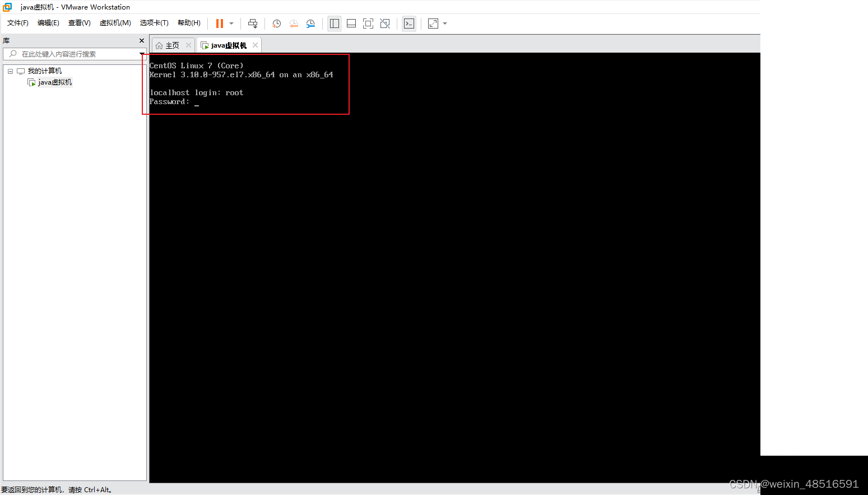This screenshot has width=868, height=495.
Task: Click the stretch guest display icon
Action: click(x=433, y=24)
